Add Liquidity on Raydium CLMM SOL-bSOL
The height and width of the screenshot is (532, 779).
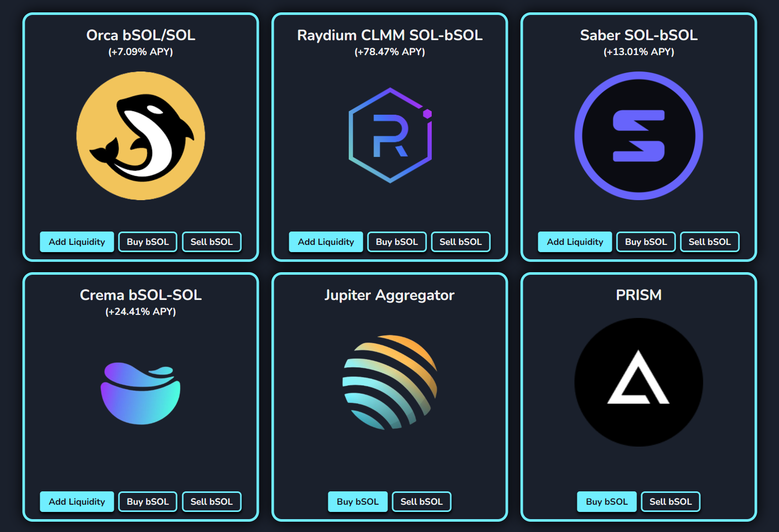(326, 242)
